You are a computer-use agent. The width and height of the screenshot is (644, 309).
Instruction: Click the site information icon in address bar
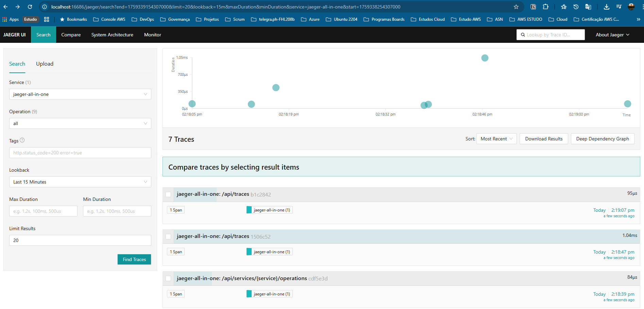pyautogui.click(x=45, y=7)
